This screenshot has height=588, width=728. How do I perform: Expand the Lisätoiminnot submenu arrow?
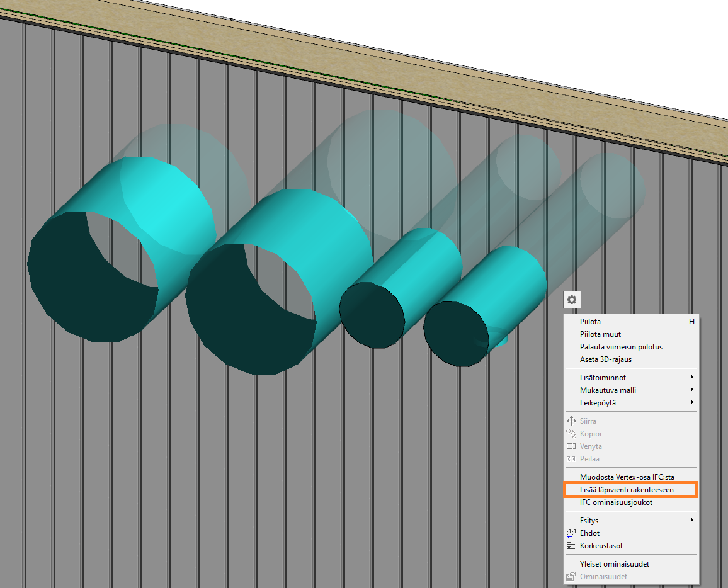691,377
